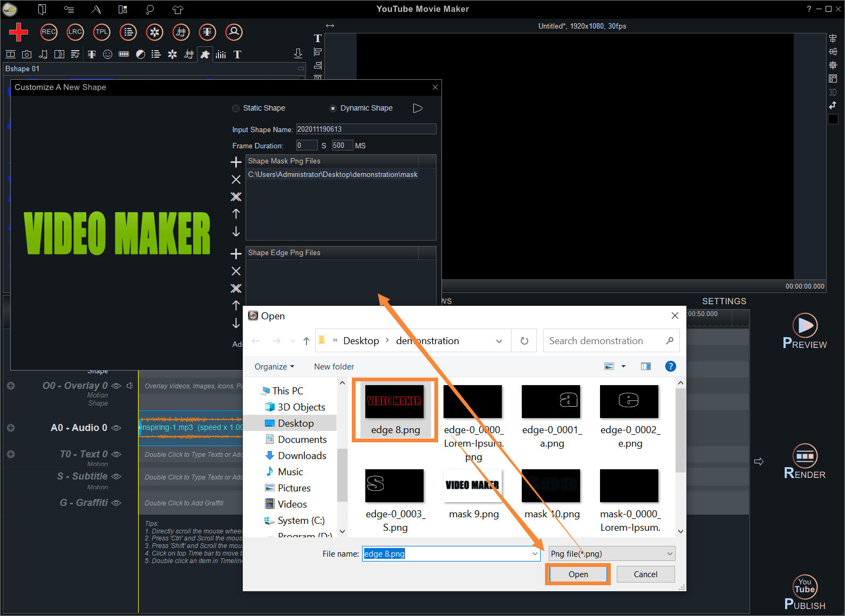Switch to the equalizer bars tab
The height and width of the screenshot is (616, 845).
tap(221, 54)
